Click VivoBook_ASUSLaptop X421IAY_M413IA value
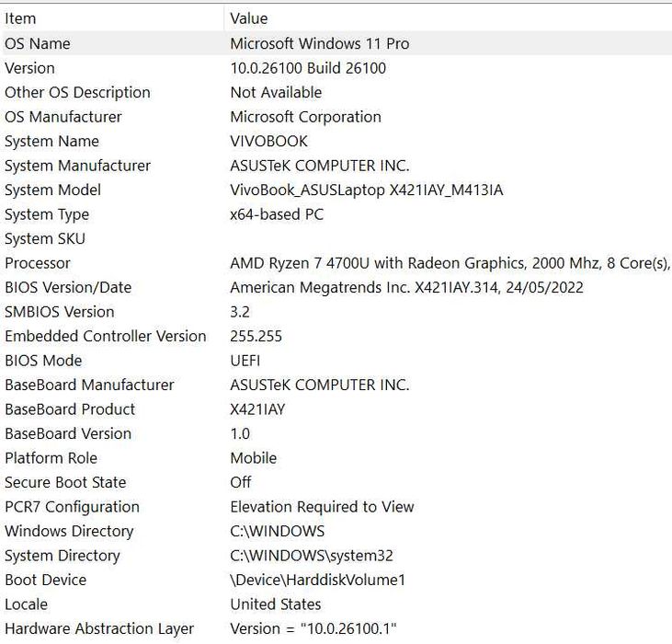The width and height of the screenshot is (672, 644). click(367, 190)
